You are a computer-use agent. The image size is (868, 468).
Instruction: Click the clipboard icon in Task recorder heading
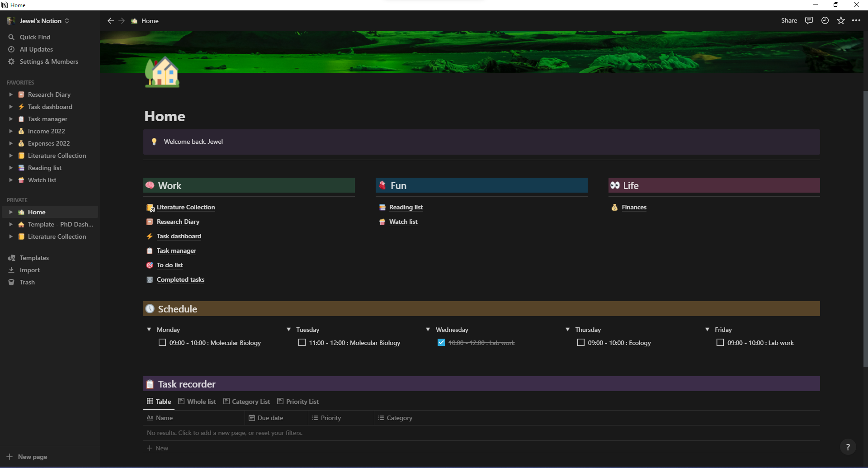(150, 384)
